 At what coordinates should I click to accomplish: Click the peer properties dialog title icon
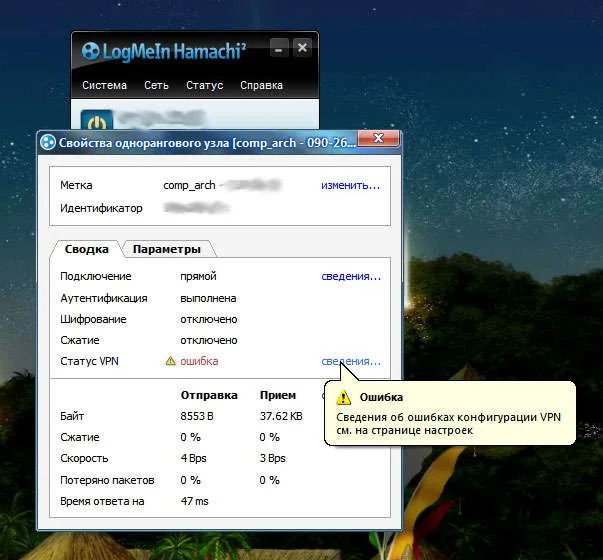point(48,142)
